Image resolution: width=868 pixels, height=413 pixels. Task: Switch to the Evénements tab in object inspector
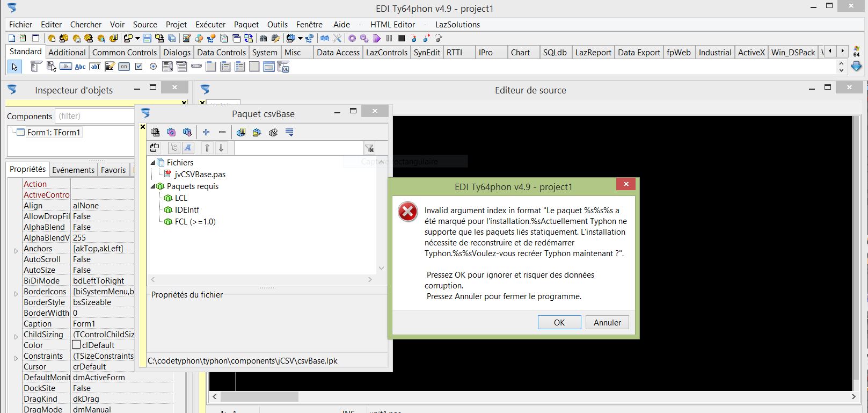pos(73,170)
